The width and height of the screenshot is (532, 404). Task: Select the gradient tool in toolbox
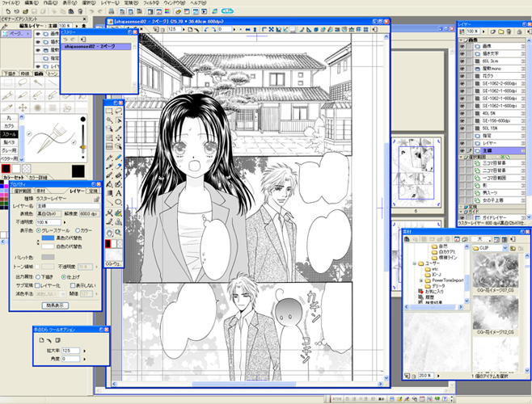tap(109, 193)
